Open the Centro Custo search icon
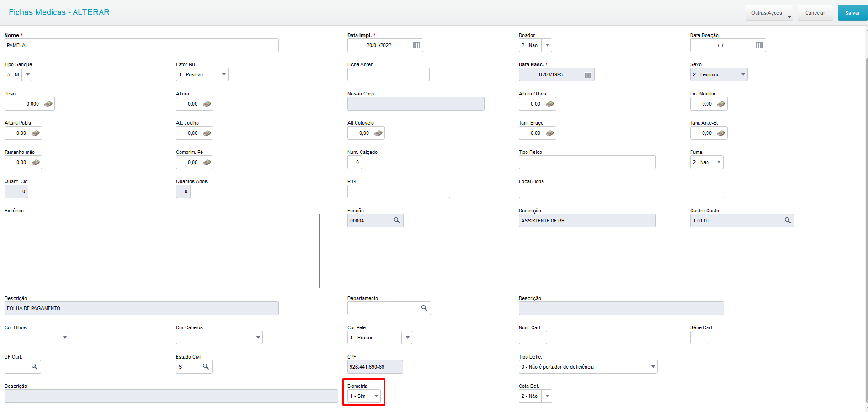868x412 pixels. click(788, 220)
